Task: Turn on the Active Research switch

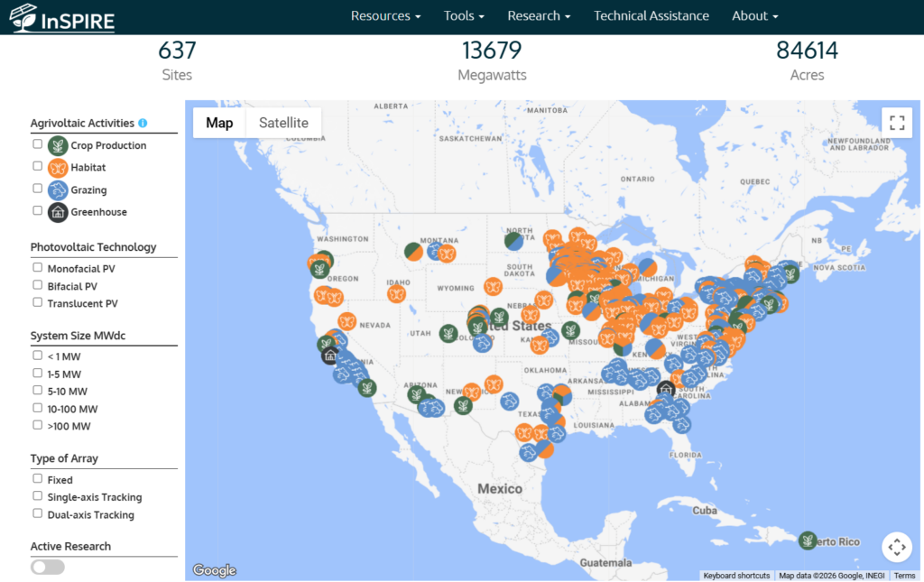Action: 48,567
